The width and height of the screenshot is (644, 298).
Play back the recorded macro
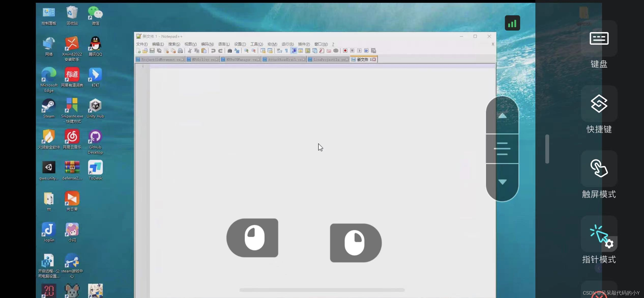[x=359, y=51]
